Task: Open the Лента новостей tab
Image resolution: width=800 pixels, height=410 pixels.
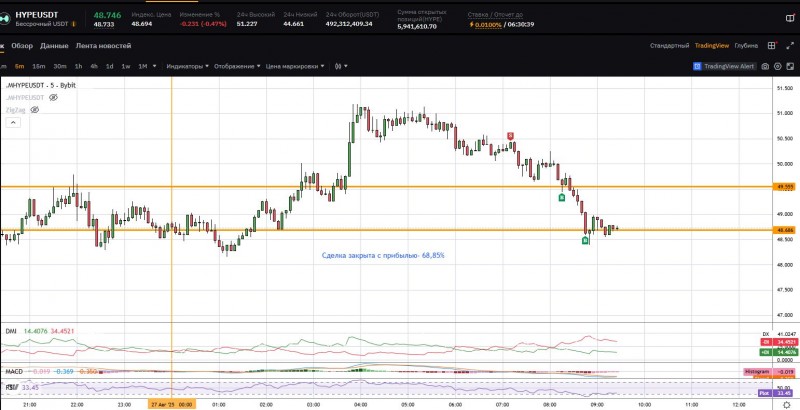Action: [x=104, y=45]
